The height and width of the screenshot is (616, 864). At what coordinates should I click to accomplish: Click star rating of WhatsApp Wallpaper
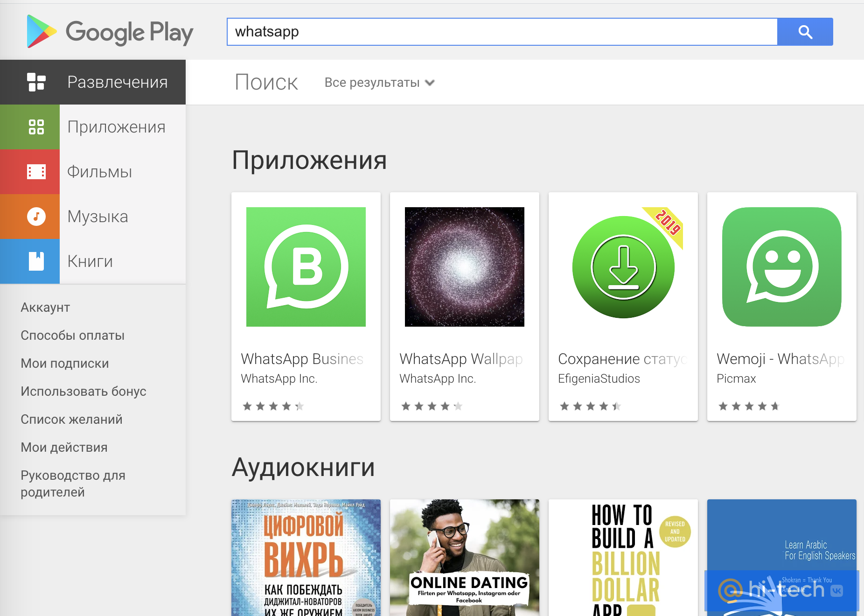pos(432,406)
